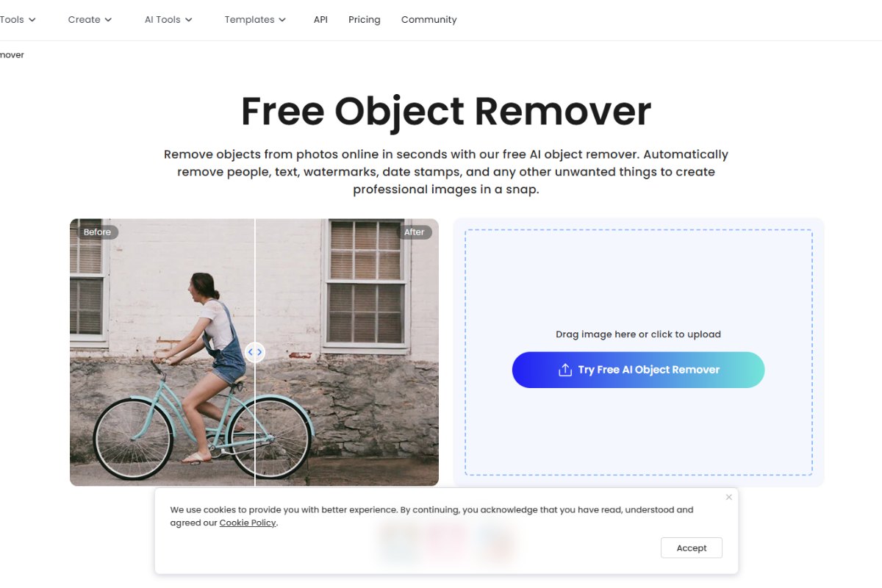Click the before/after comparison slider handle
Screen dimensions: 882x588
tap(255, 352)
